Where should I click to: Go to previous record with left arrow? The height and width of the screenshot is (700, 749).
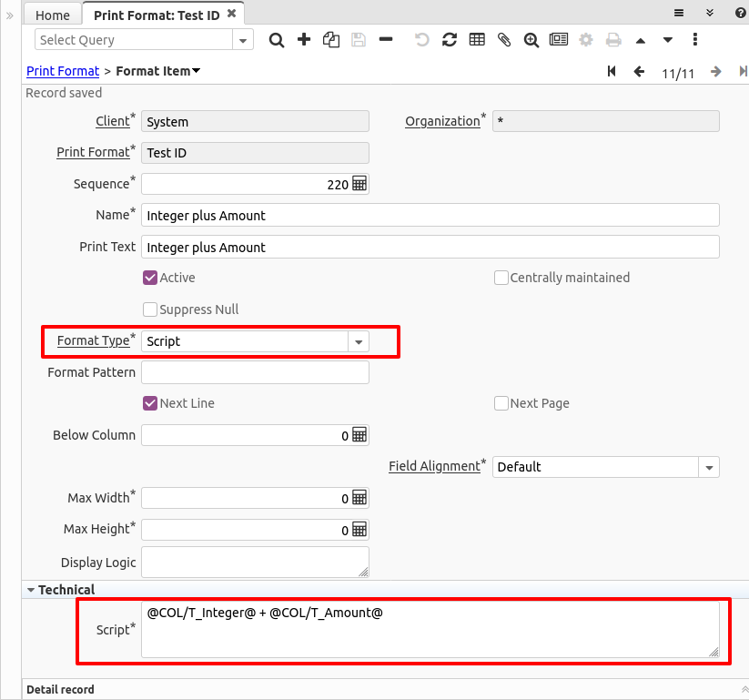tap(639, 72)
